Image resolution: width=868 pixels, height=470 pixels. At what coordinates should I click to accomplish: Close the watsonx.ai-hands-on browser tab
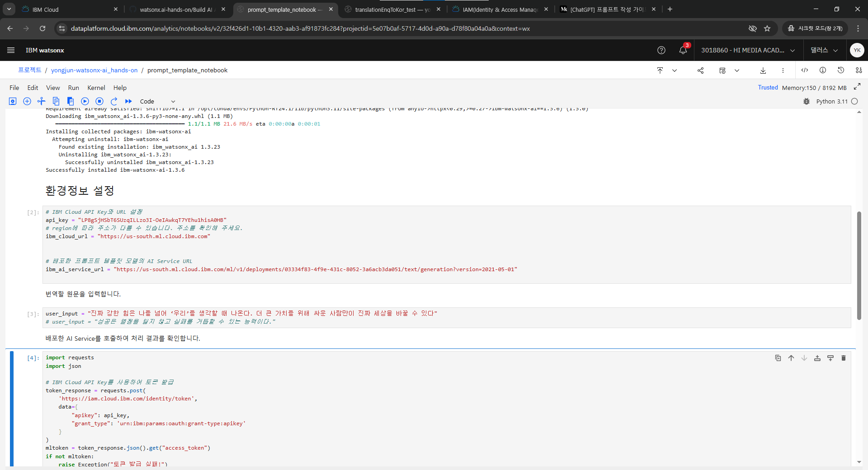pos(223,9)
